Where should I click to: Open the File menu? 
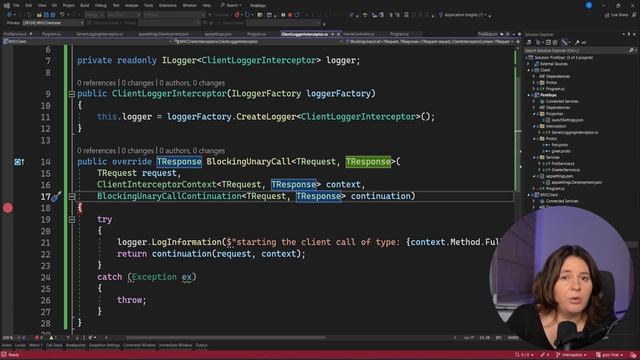point(16,5)
